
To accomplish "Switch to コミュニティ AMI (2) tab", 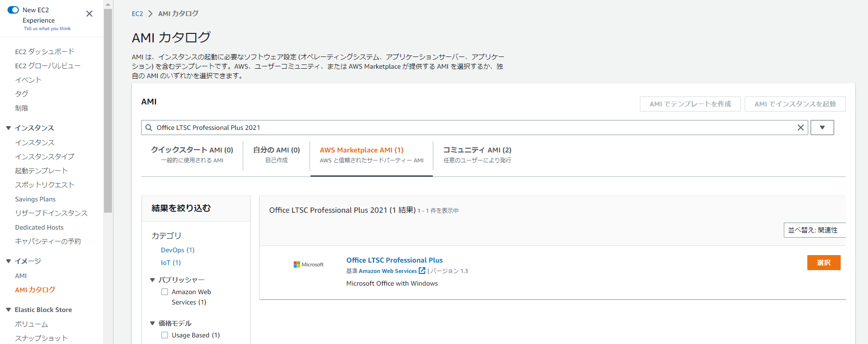I will click(x=477, y=155).
